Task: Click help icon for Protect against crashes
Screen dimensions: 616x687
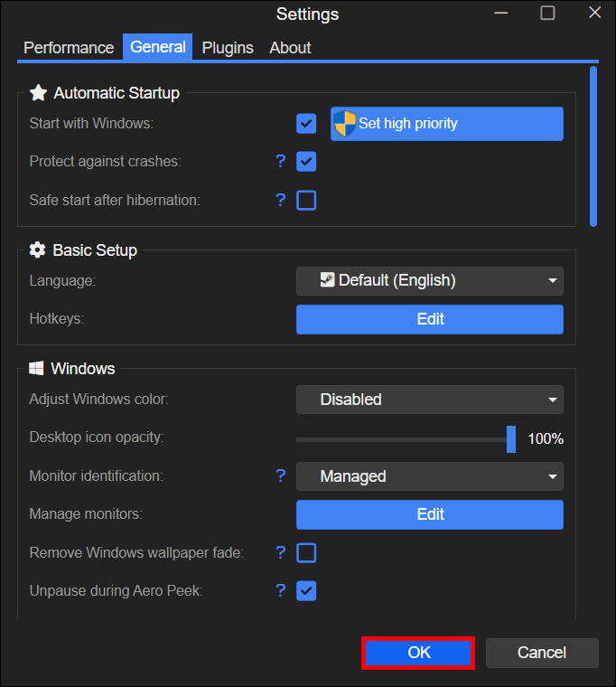Action: tap(281, 162)
